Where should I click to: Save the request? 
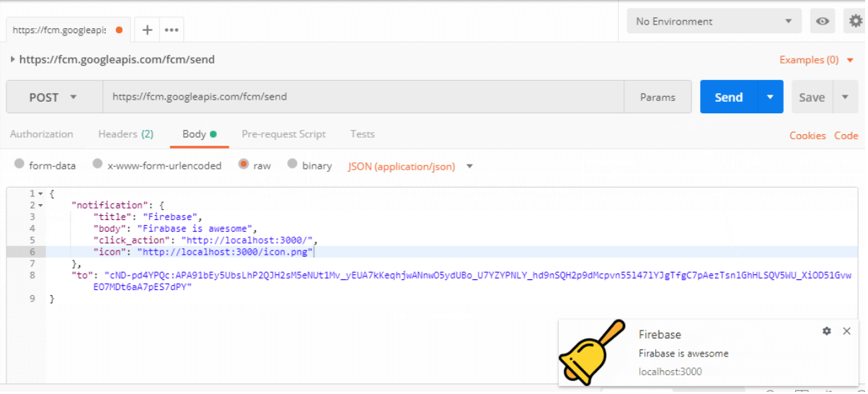point(812,97)
